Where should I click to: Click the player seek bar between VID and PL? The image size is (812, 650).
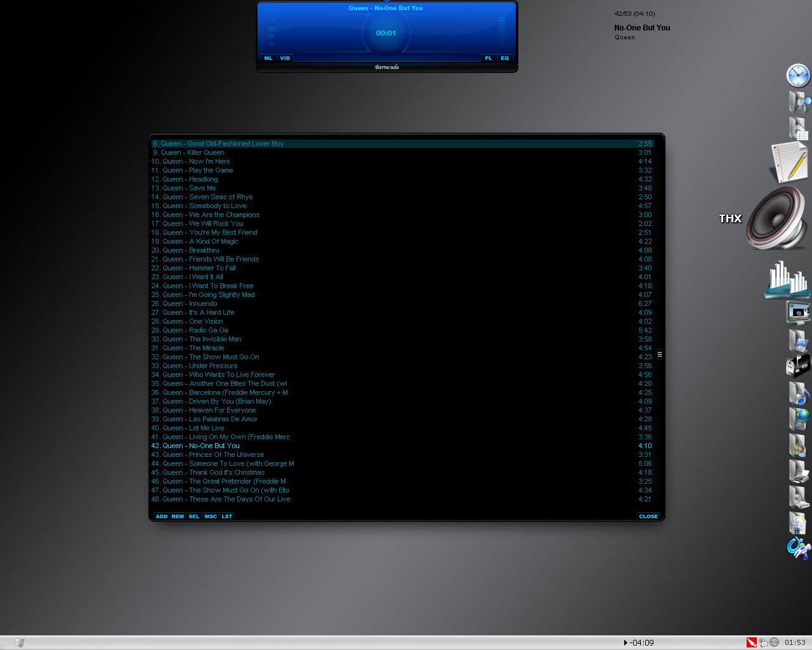[386, 58]
